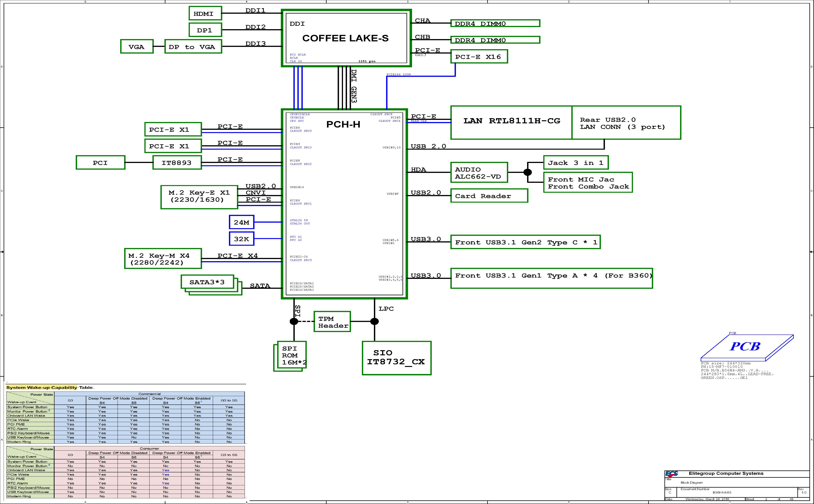This screenshot has width=814, height=504.
Task: Click the PCH-H chipset label
Action: (343, 124)
